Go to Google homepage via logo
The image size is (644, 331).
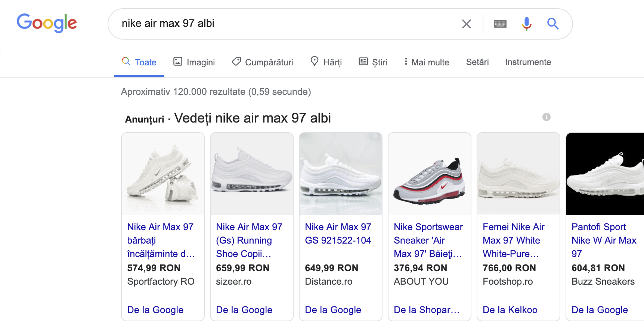[47, 23]
